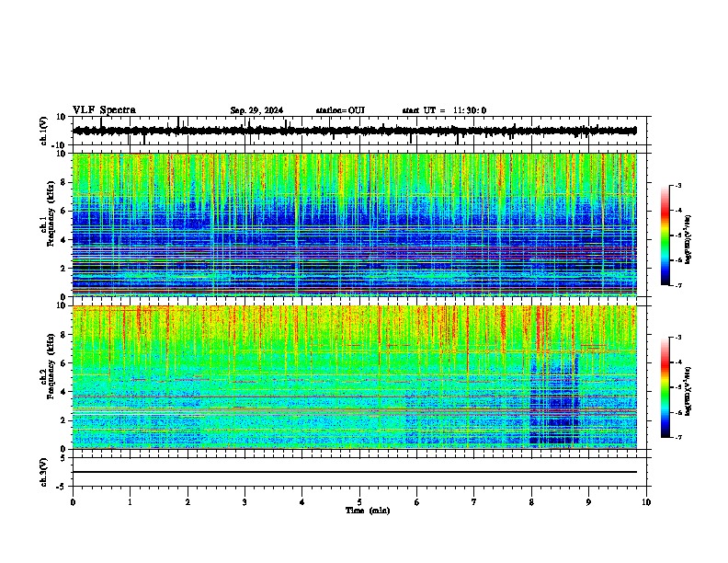
Task: Click the -3 label on ch.1 colorbar
Action: tap(678, 185)
